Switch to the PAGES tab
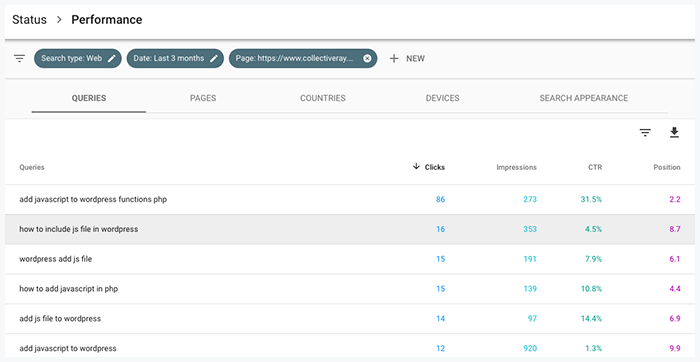This screenshot has height=362, width=700. tap(203, 98)
